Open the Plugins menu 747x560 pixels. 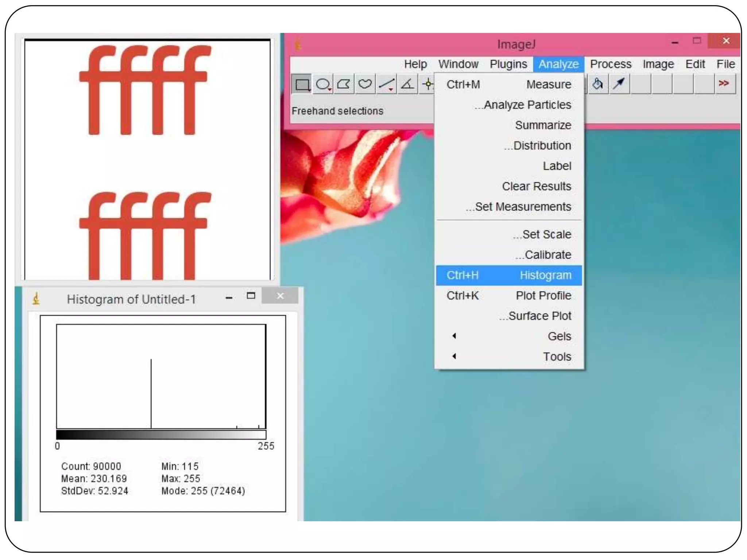tap(508, 64)
